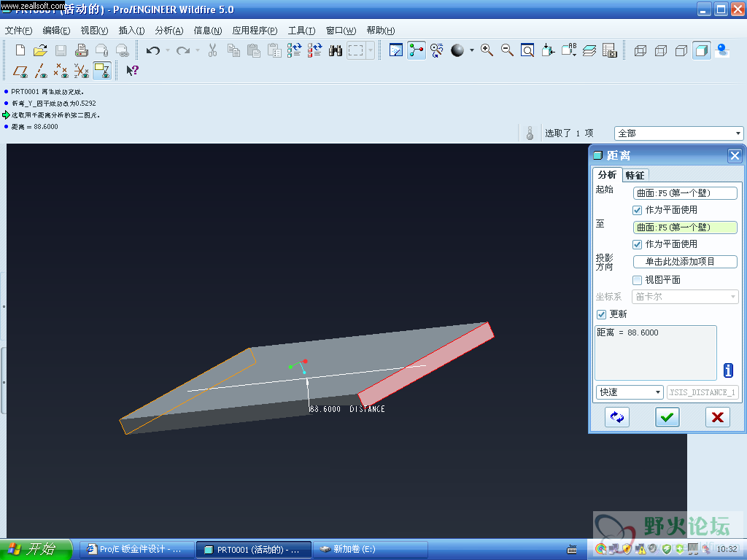Expand the Undo history arrow
Viewport: 747px width, 560px height.
coord(168,50)
